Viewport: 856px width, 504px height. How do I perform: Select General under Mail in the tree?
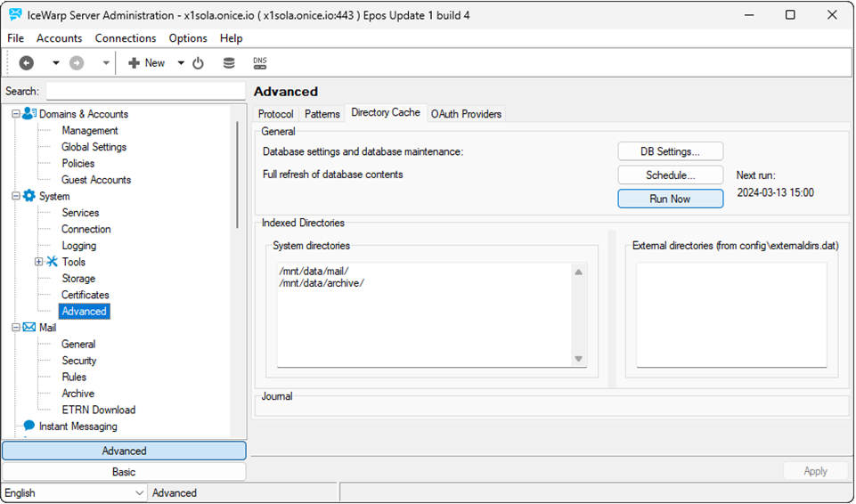(78, 345)
